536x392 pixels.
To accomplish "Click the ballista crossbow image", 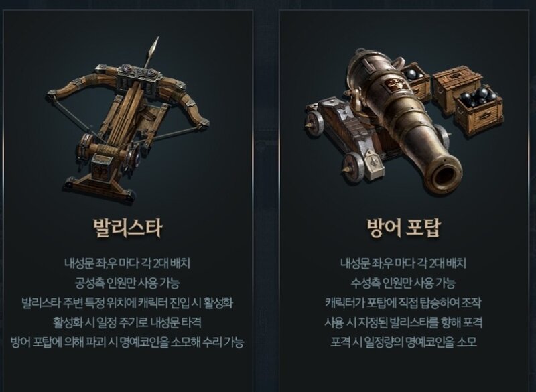I will coord(128,120).
